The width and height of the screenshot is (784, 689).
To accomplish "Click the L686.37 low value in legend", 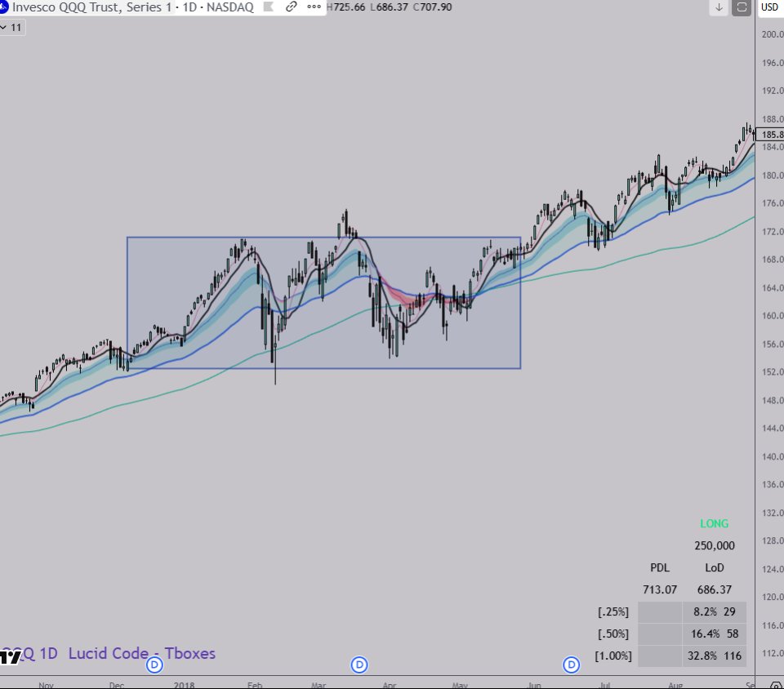I will click(x=389, y=7).
